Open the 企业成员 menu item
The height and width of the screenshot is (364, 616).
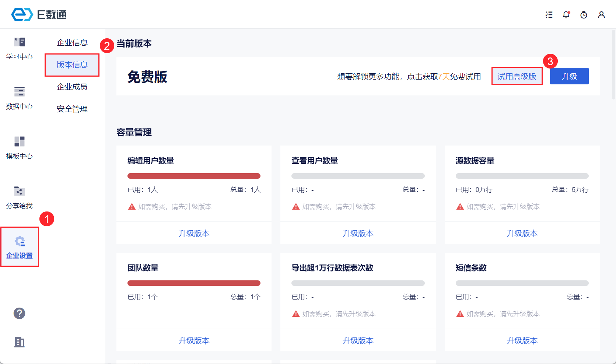(72, 87)
